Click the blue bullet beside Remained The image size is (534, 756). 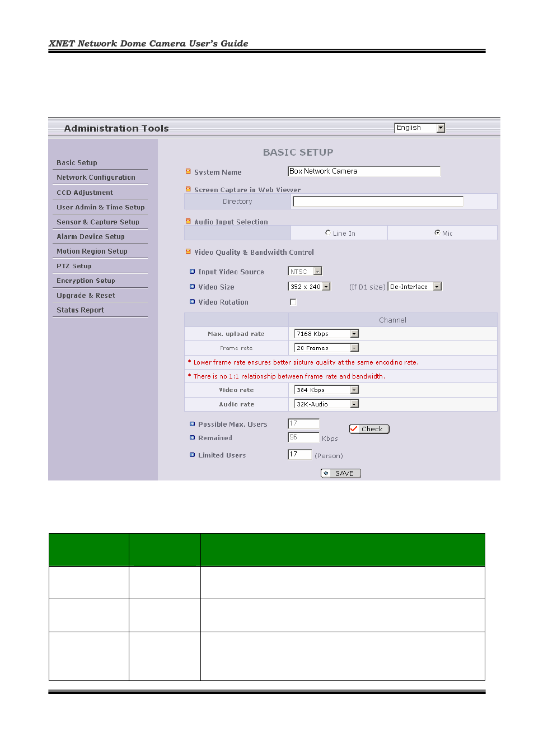point(193,438)
